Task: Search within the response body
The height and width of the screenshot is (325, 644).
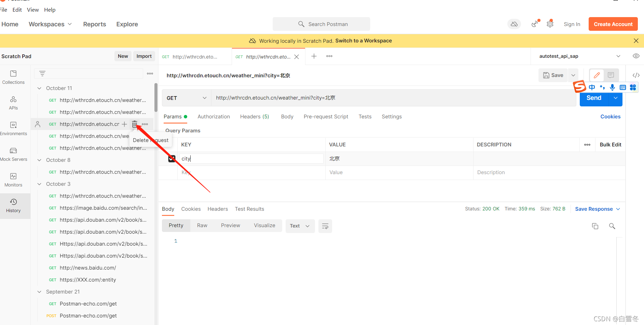Action: click(612, 226)
